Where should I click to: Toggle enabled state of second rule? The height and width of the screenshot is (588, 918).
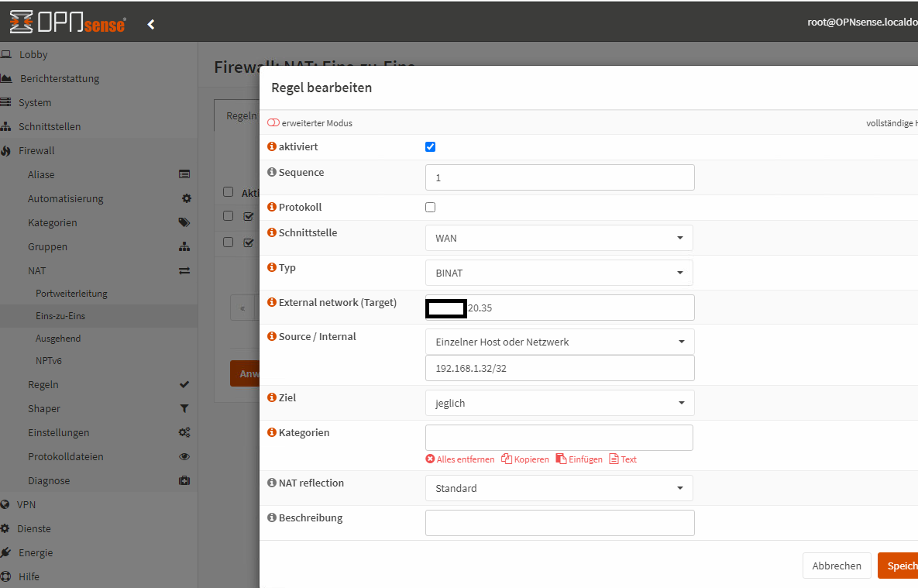248,242
